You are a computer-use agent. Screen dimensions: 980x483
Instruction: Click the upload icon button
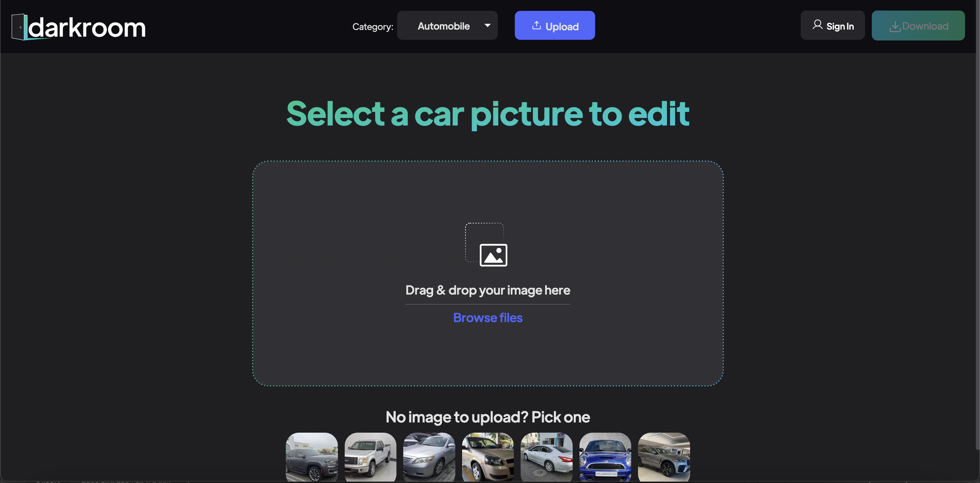click(536, 26)
